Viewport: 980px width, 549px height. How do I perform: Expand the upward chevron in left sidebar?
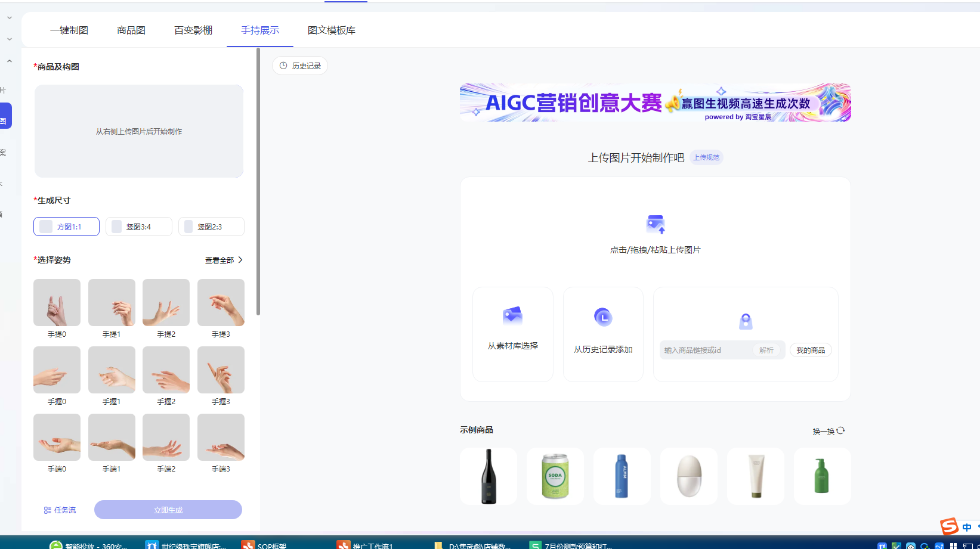(10, 61)
